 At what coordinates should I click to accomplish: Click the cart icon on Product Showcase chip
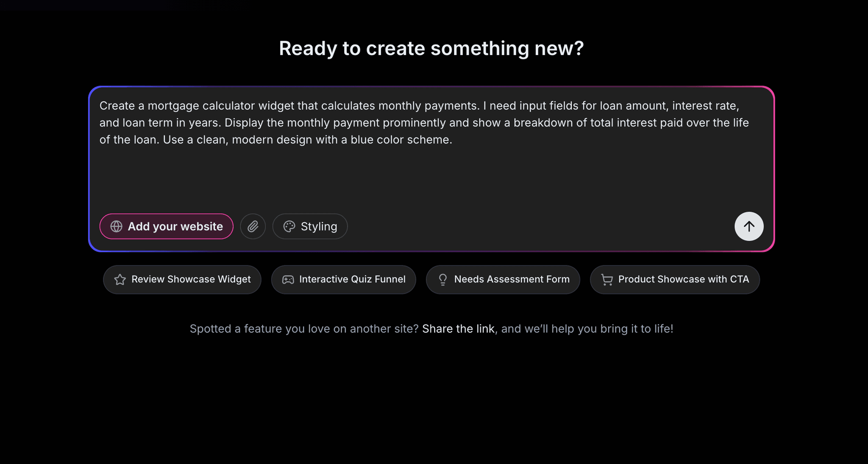click(607, 280)
